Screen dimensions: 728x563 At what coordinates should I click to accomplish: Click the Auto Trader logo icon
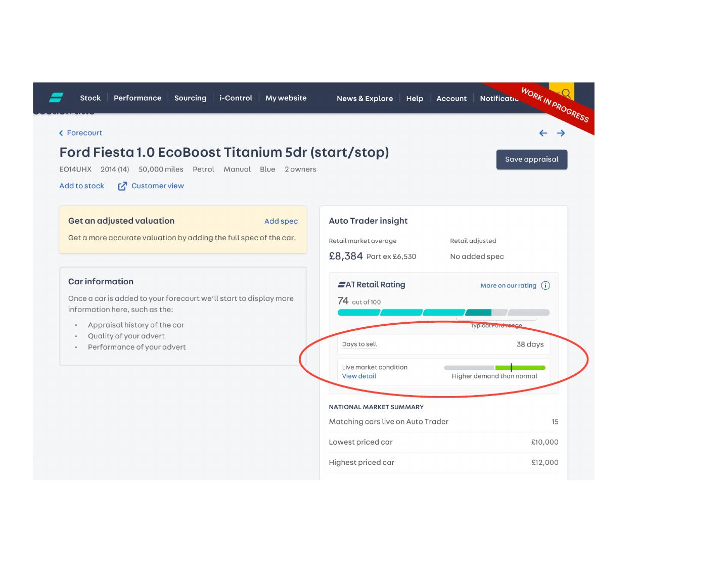click(x=56, y=98)
